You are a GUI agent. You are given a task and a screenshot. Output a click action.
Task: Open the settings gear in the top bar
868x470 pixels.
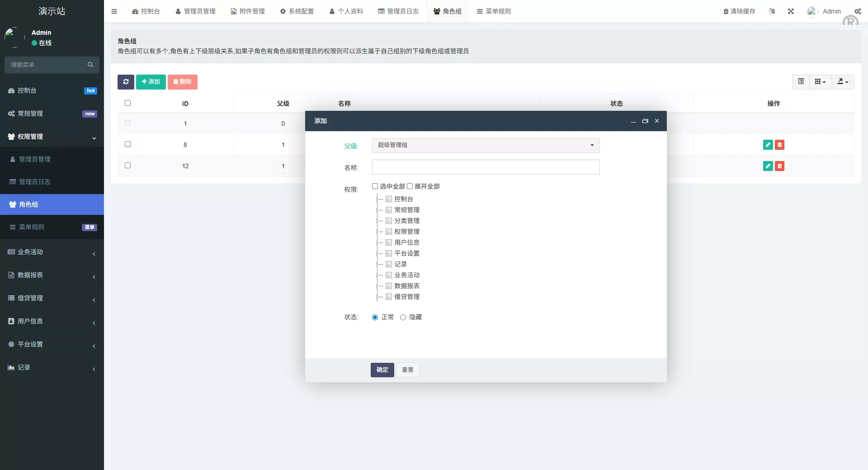pos(858,11)
